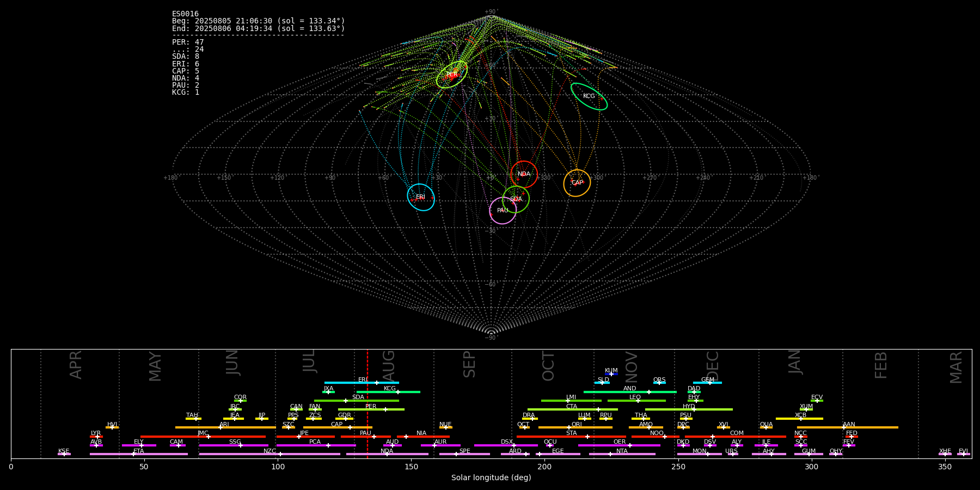
Task: Select the Beg: 20250805 21:06:30 line
Action: tap(259, 21)
